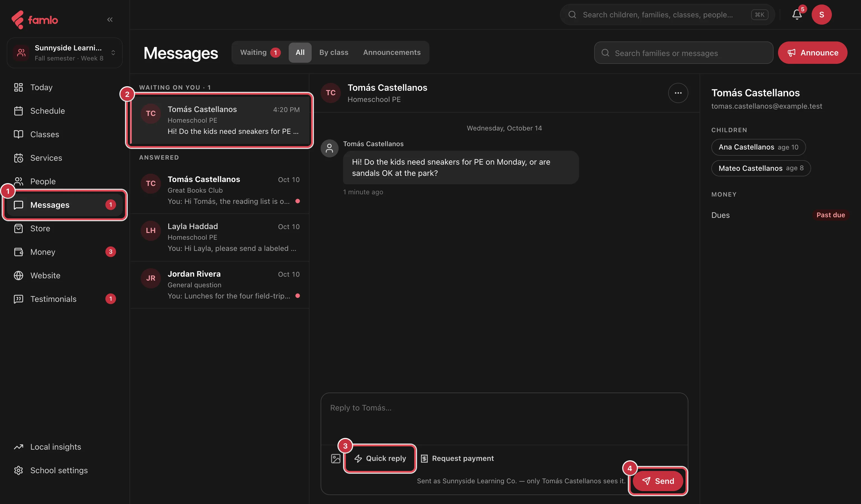Click the Reply to Tomás text box

504,419
